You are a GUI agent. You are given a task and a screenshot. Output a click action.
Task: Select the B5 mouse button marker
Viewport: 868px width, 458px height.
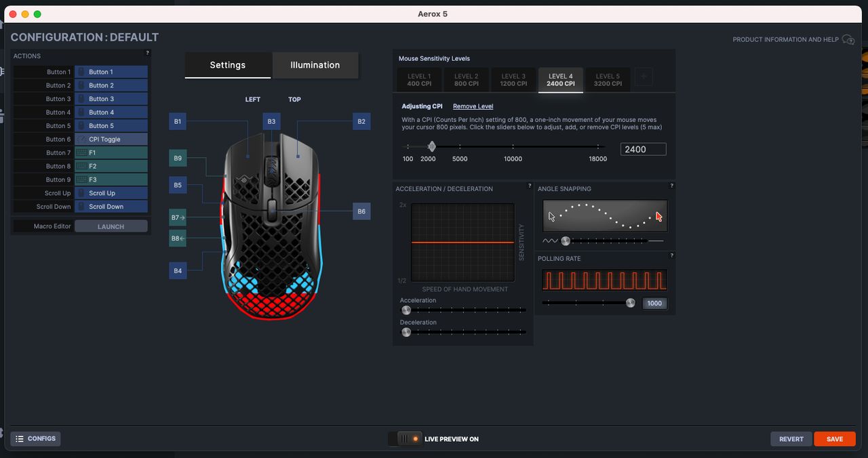[178, 184]
